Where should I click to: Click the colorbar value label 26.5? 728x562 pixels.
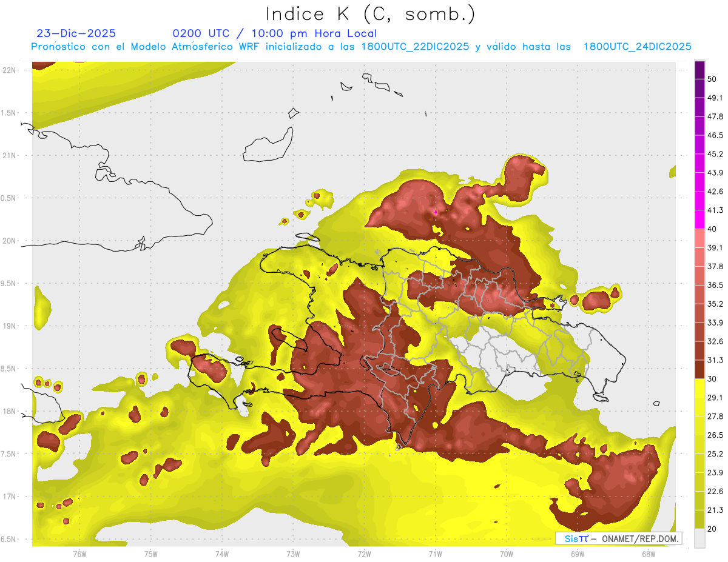(x=715, y=435)
